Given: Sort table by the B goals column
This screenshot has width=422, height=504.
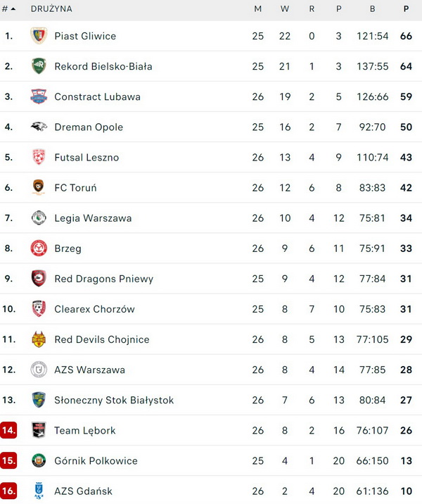Looking at the screenshot, I should [x=373, y=9].
